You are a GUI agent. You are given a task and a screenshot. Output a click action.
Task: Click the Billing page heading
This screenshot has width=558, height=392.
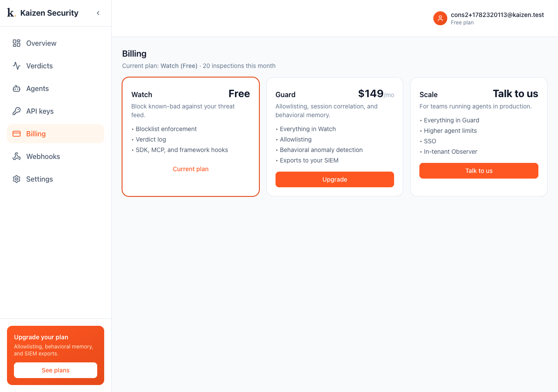pos(134,54)
